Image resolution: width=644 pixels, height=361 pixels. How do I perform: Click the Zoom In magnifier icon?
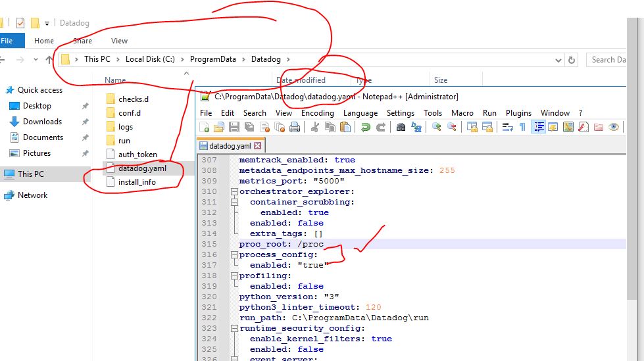pos(436,128)
